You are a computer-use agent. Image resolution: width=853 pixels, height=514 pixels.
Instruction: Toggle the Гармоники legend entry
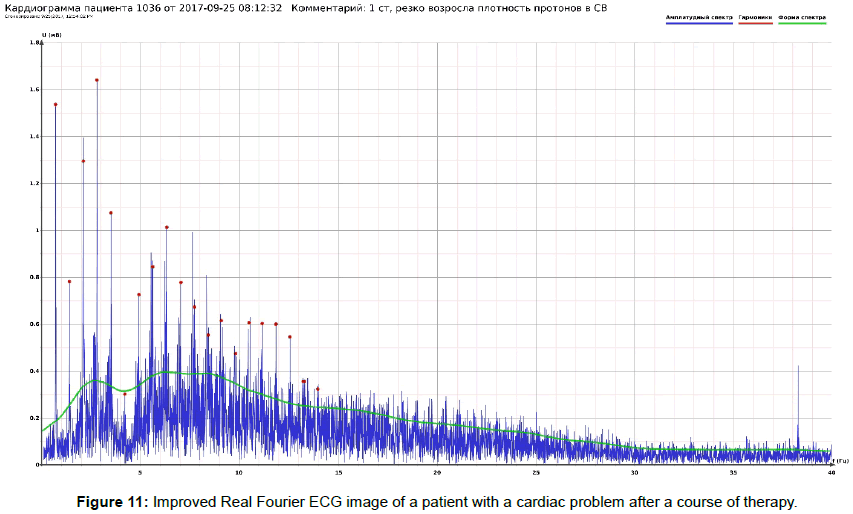click(x=755, y=17)
